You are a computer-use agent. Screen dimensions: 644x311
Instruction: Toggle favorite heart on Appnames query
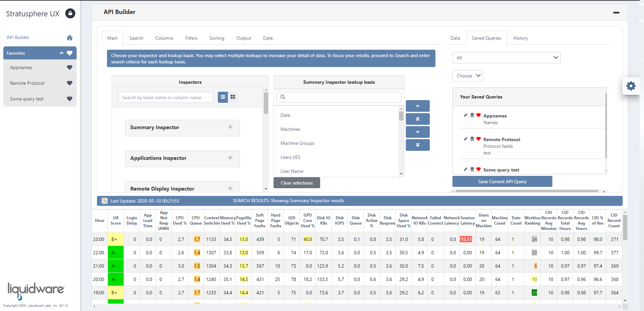478,115
